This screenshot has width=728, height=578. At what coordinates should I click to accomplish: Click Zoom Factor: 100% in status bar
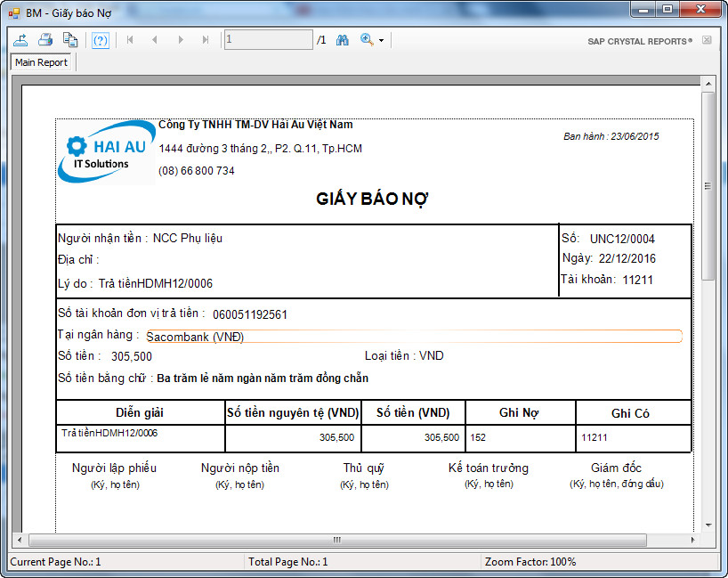point(530,562)
